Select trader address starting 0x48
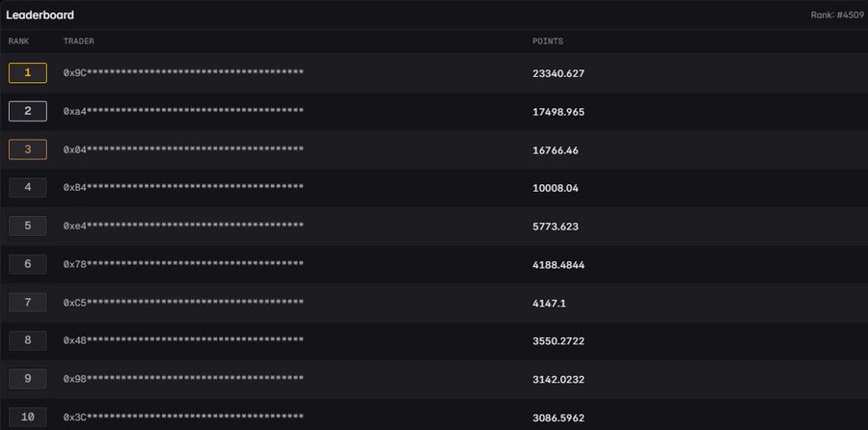This screenshot has width=868, height=430. click(x=183, y=341)
